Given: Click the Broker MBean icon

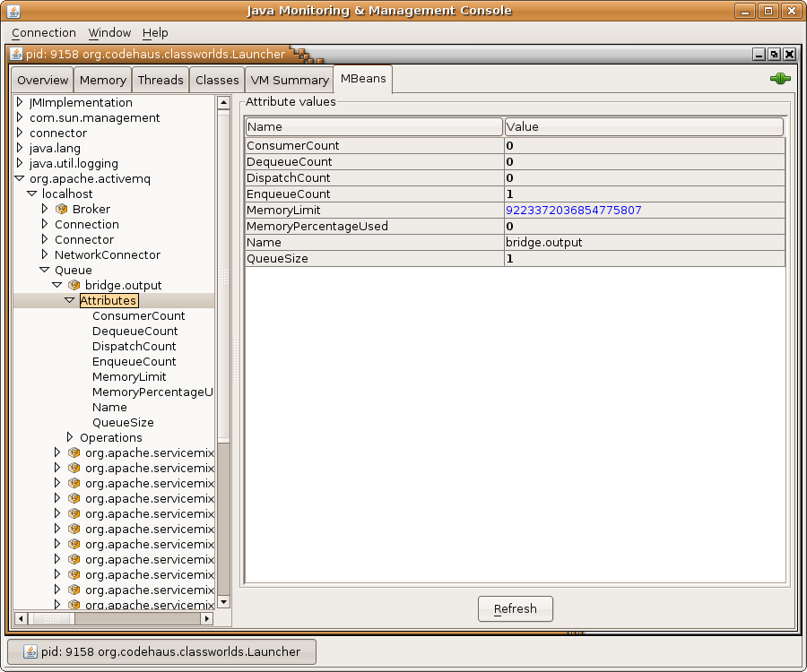Looking at the screenshot, I should click(61, 209).
